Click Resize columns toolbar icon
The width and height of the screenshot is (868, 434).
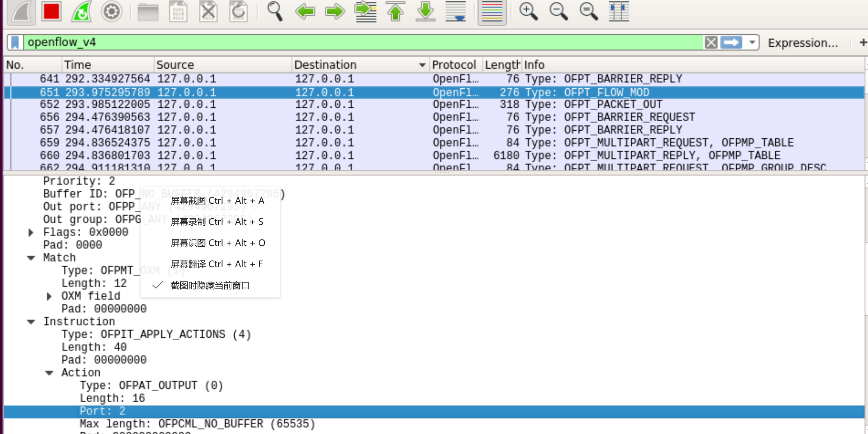tap(619, 12)
